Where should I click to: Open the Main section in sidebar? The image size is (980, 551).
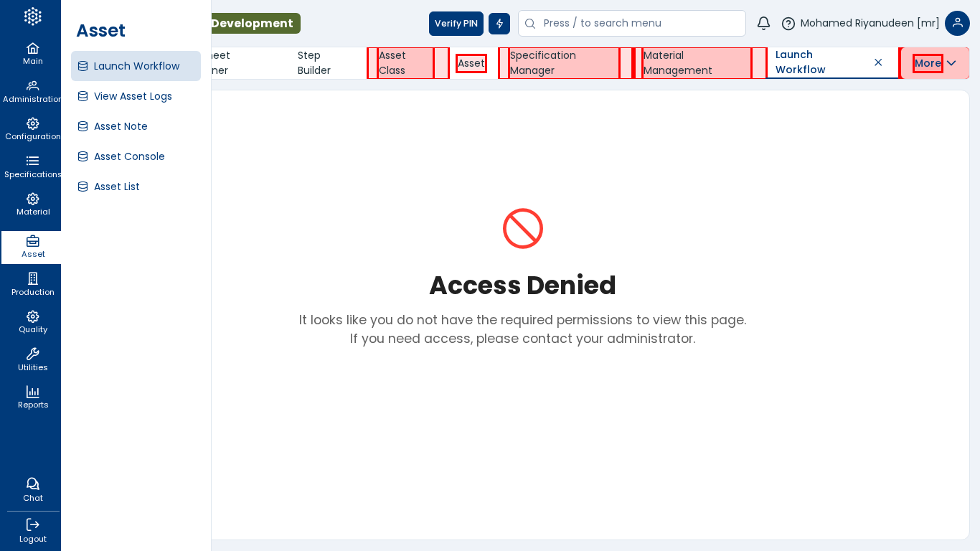[x=32, y=54]
